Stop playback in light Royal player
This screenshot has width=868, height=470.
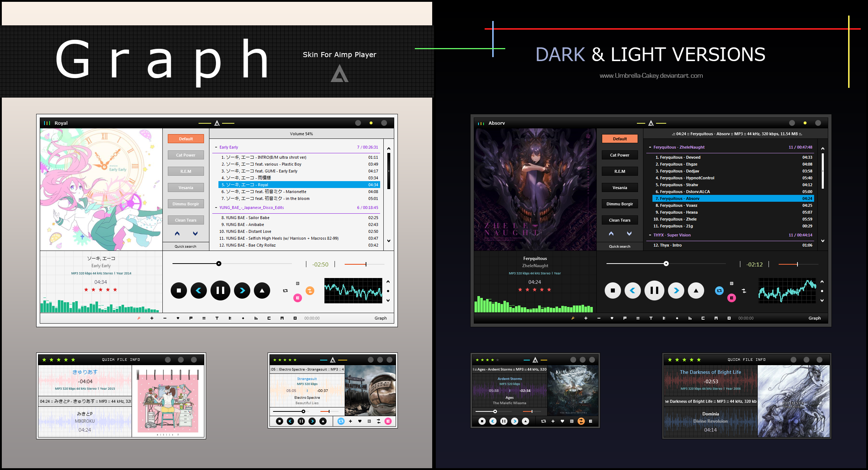179,290
